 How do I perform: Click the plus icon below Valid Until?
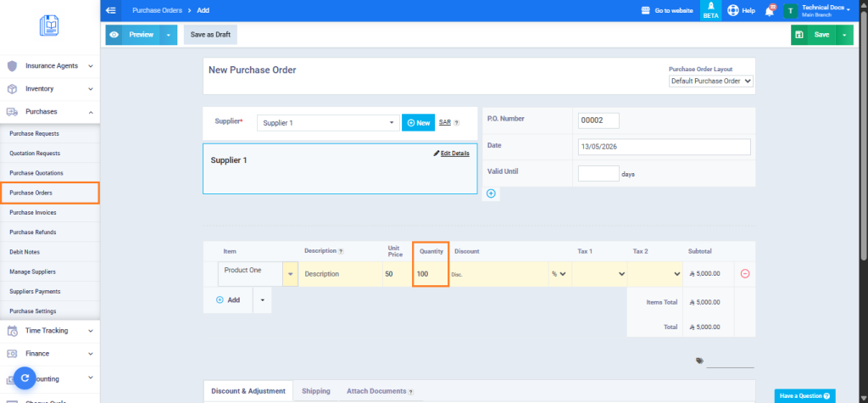491,193
